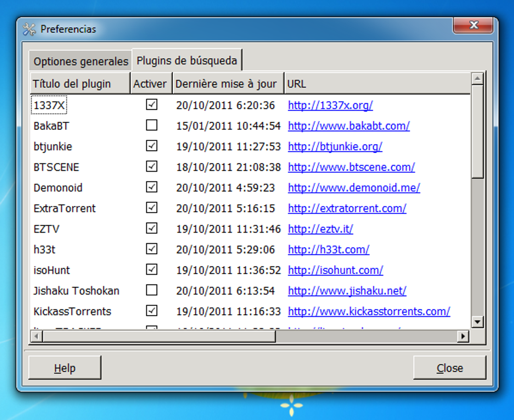Close the Preferencias window with the X
The height and width of the screenshot is (420, 514).
(473, 25)
